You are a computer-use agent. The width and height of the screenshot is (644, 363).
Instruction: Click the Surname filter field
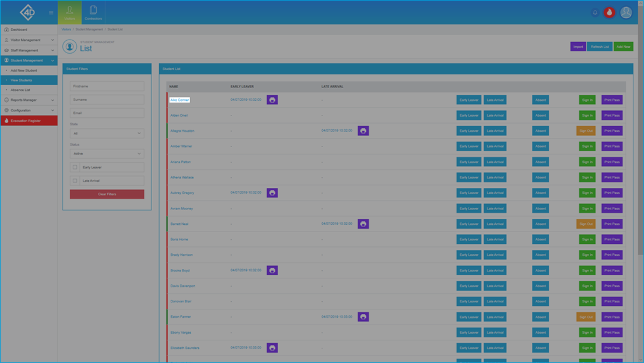[x=107, y=99]
